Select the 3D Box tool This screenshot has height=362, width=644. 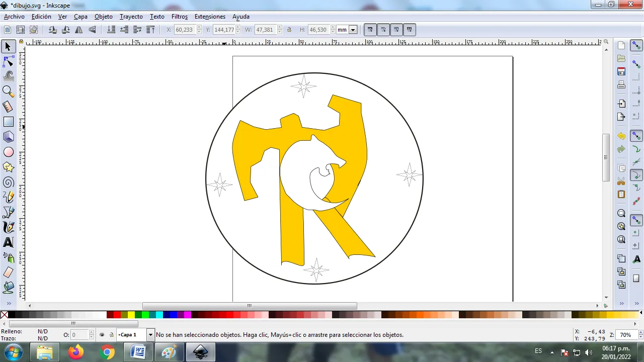[x=8, y=137]
